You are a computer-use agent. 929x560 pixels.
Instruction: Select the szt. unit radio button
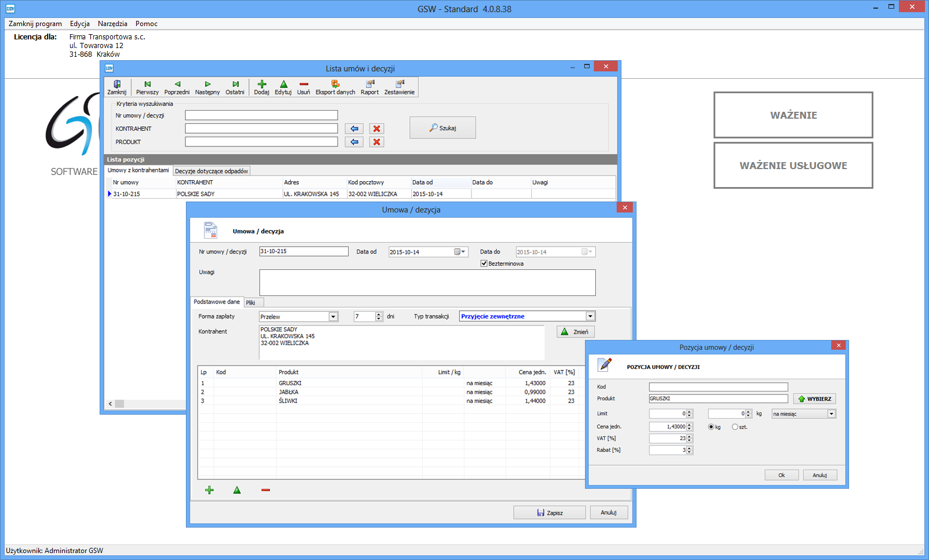[735, 427]
